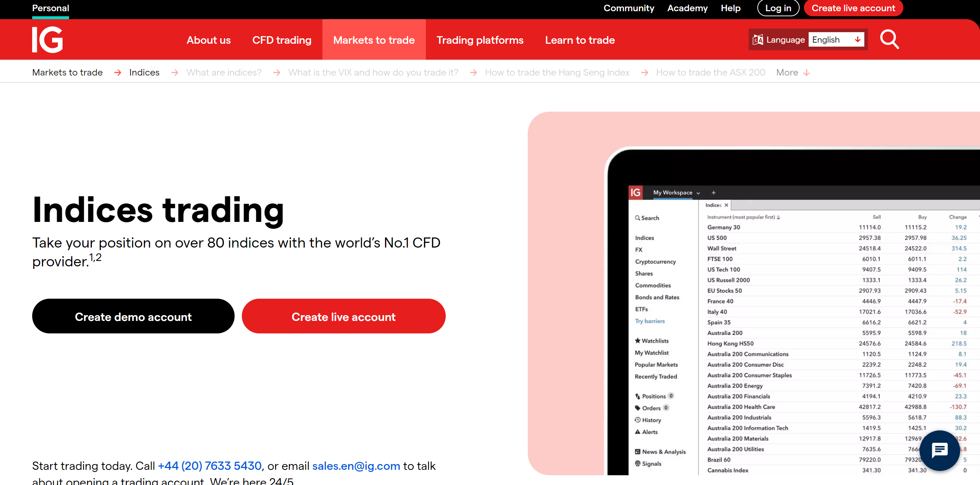Expand the More breadcrumb menu

point(793,72)
